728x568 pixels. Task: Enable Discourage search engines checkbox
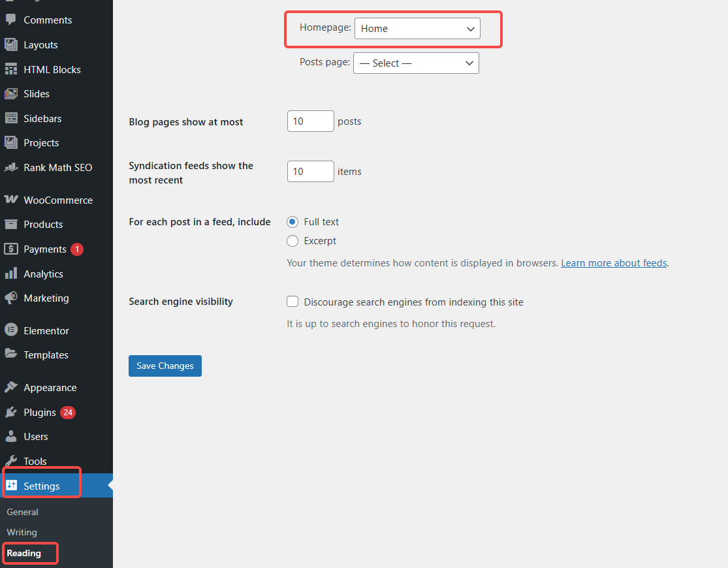click(x=293, y=302)
